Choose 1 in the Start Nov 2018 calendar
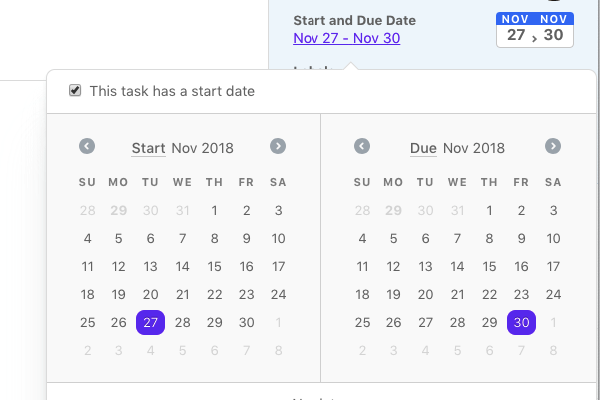The image size is (600, 400). (214, 211)
